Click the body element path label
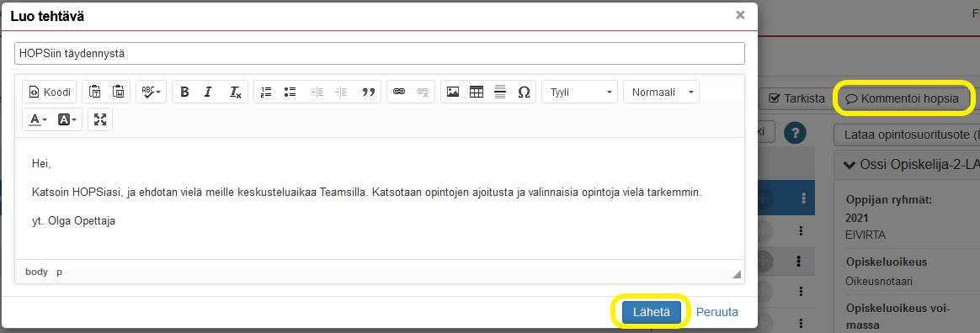 pyautogui.click(x=36, y=272)
